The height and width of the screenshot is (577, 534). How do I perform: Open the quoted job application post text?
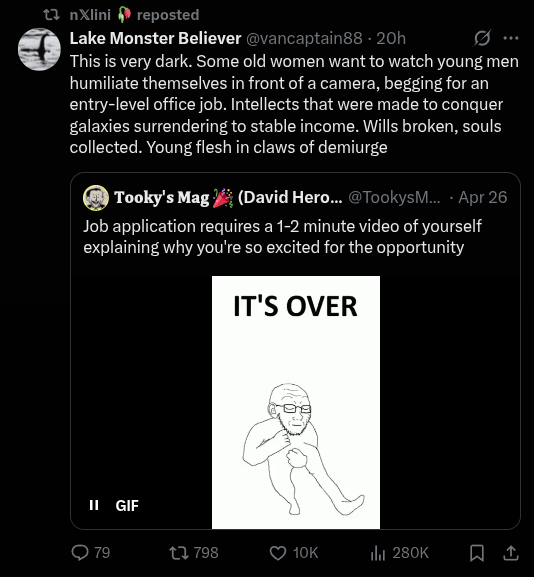(x=282, y=237)
